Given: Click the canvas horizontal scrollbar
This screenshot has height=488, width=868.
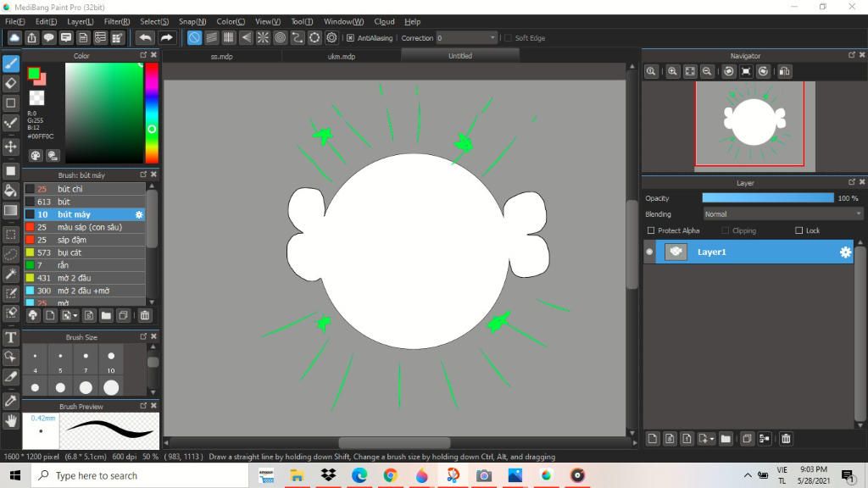Looking at the screenshot, I should tap(394, 443).
